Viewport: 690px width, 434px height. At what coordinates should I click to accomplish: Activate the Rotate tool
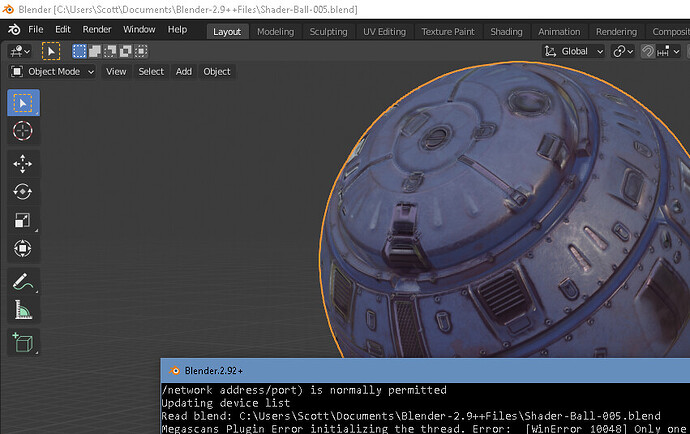pos(23,192)
